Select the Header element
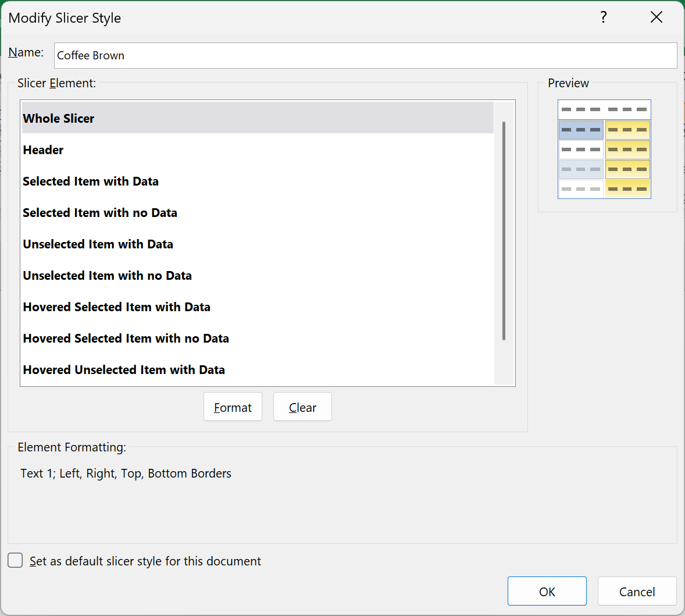Image resolution: width=685 pixels, height=616 pixels. pos(258,150)
